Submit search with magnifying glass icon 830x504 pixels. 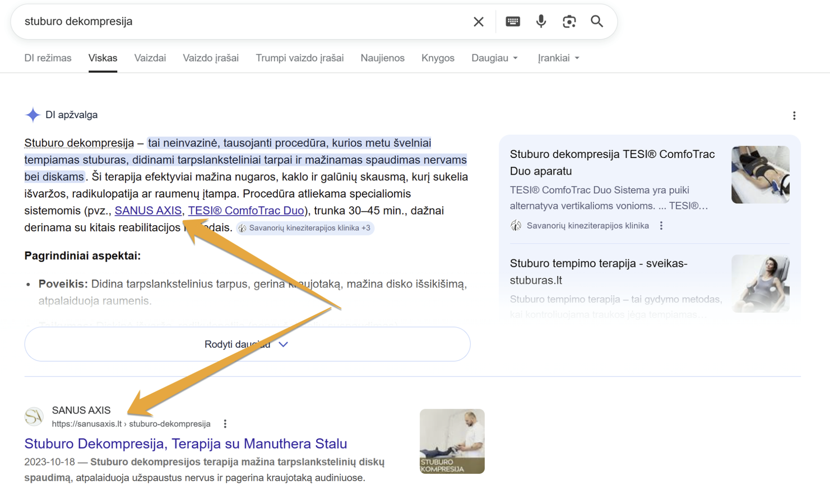click(597, 21)
